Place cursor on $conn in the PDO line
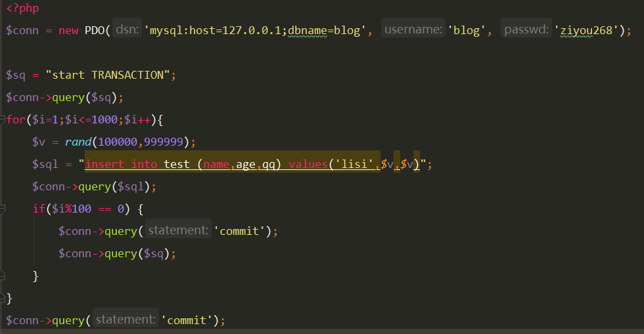 [x=22, y=30]
